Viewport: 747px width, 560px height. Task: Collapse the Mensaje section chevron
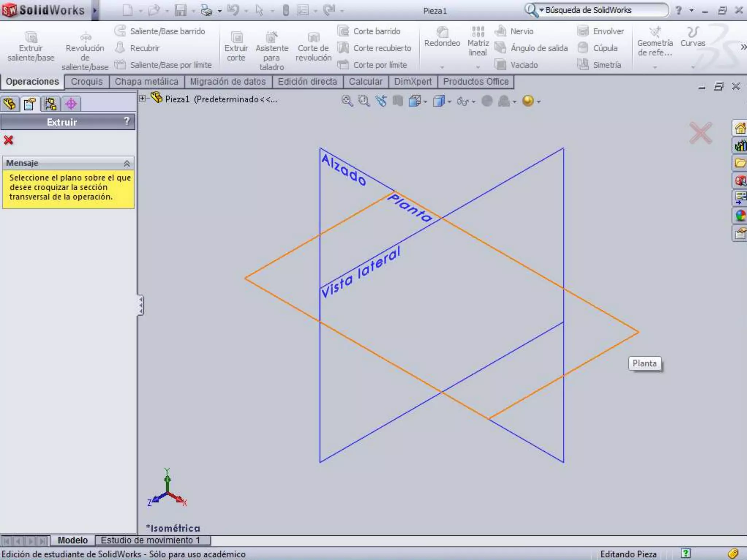tap(127, 163)
